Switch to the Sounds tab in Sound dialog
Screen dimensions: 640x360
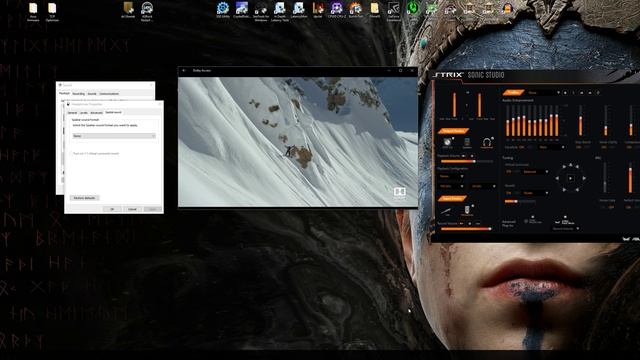pyautogui.click(x=92, y=93)
